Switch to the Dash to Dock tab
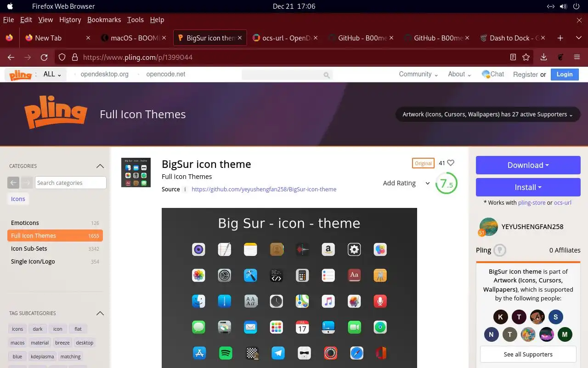The width and height of the screenshot is (588, 368). pos(512,38)
